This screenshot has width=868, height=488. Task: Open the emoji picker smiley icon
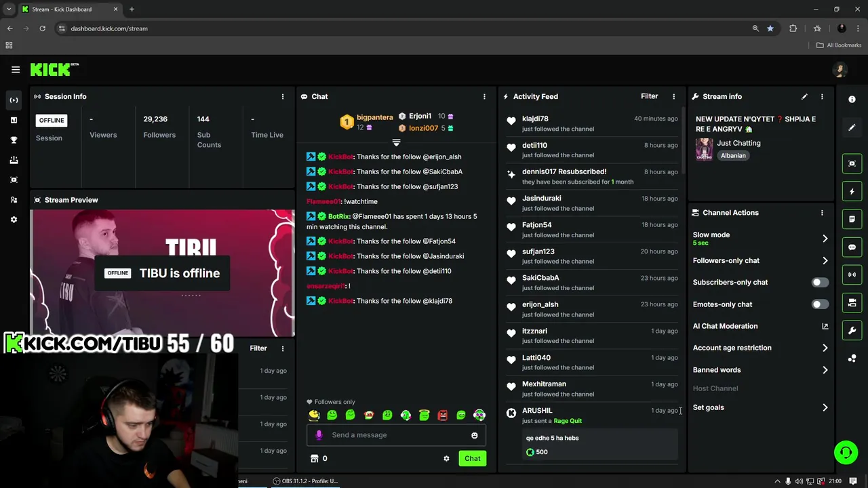point(475,435)
